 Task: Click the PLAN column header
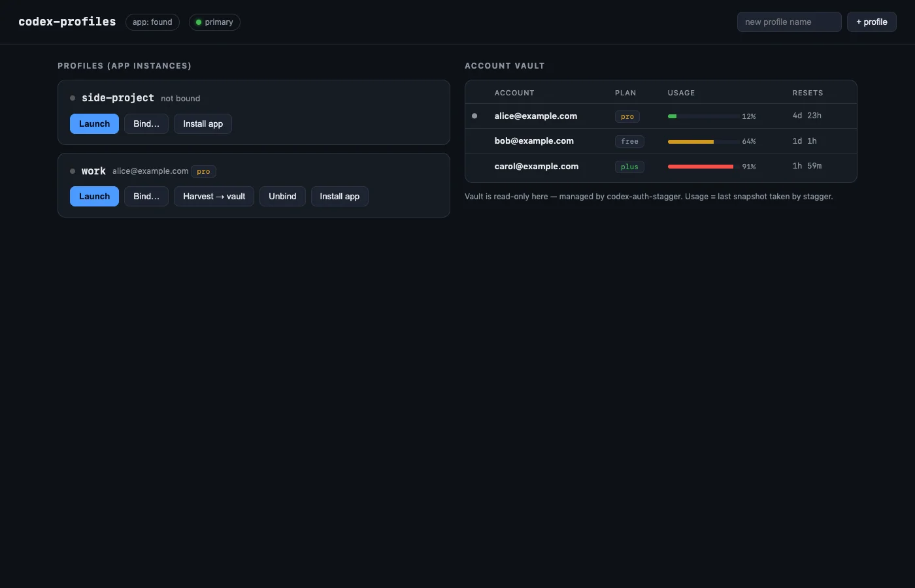click(625, 93)
